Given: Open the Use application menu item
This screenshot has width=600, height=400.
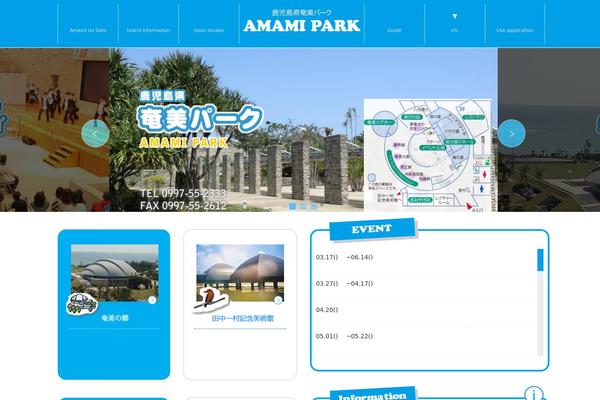Looking at the screenshot, I should tap(515, 30).
